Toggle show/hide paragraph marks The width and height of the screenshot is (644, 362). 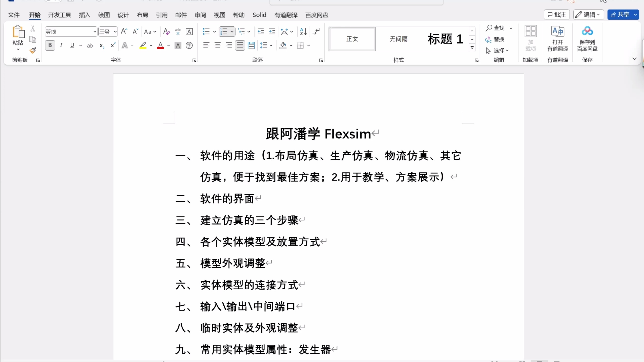pyautogui.click(x=316, y=31)
